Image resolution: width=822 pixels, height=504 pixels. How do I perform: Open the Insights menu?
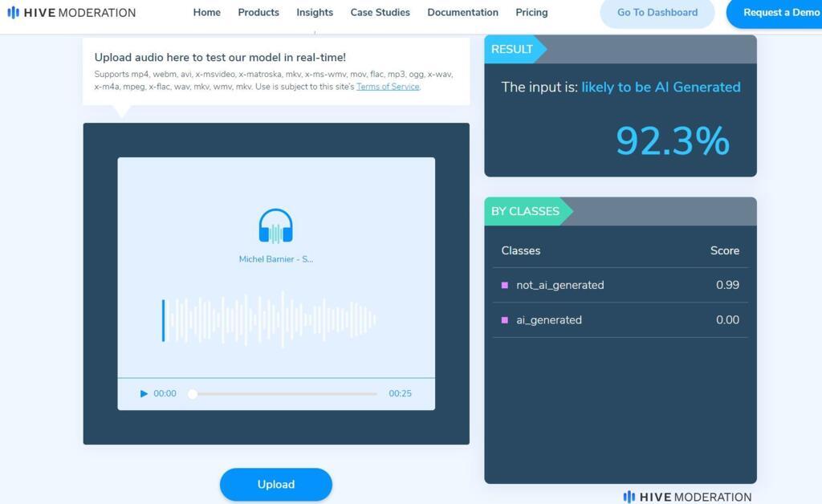point(315,13)
